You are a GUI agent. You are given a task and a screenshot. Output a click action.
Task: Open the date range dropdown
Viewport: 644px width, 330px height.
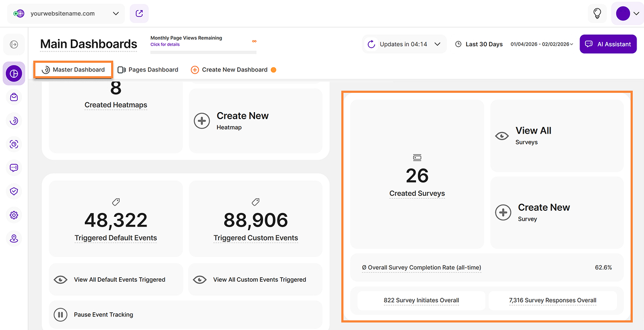541,44
